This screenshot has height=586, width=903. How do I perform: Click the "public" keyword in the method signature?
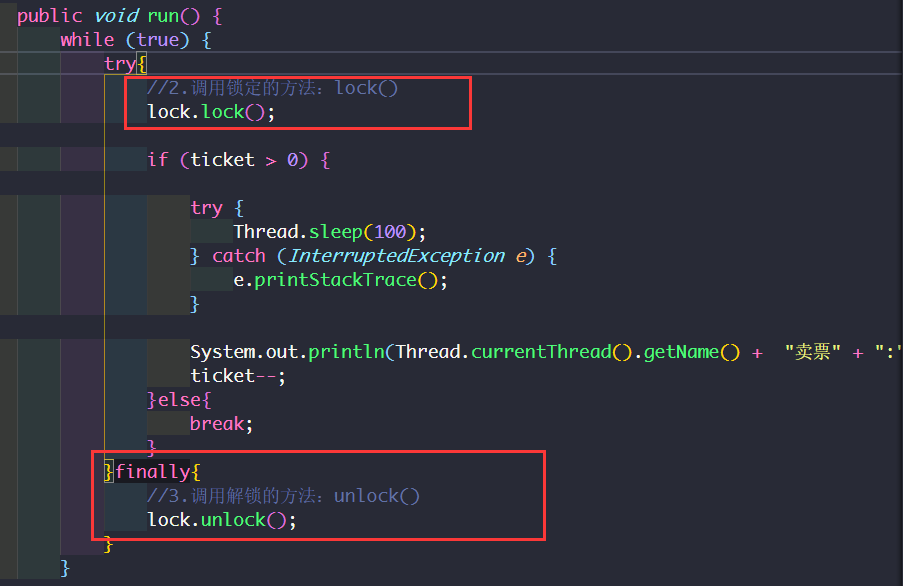[x=49, y=16]
